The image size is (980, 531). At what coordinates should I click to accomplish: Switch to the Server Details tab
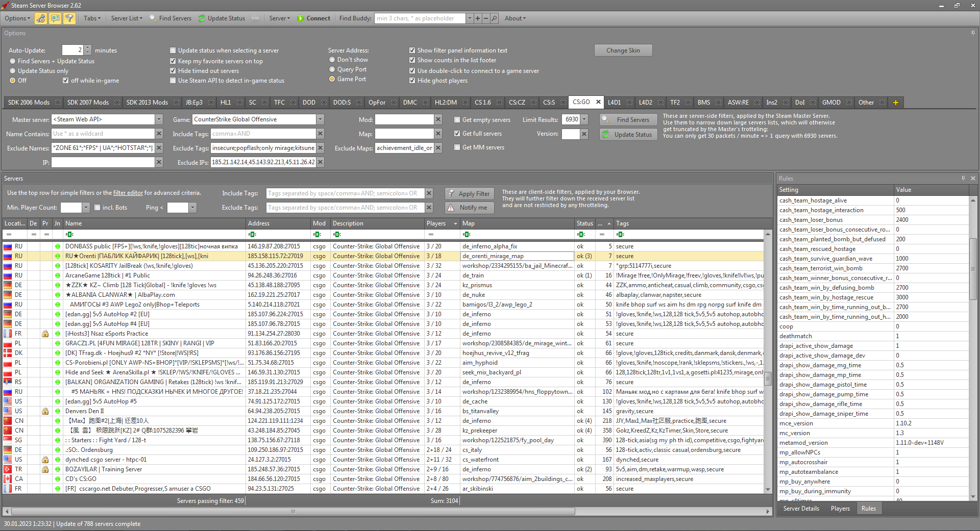pos(801,509)
